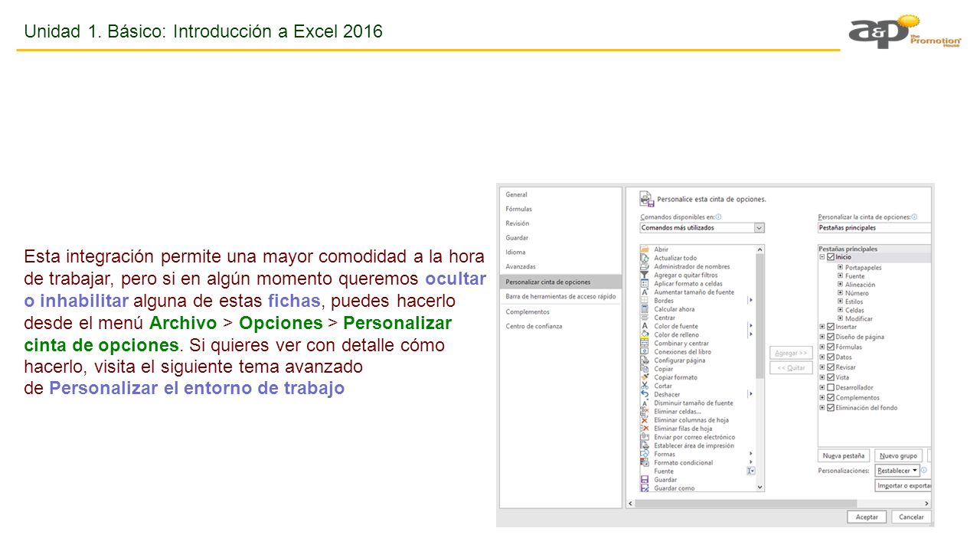Viewport: 980px width, 551px height.
Task: Select the Copiar formato brush icon
Action: pyautogui.click(x=645, y=377)
